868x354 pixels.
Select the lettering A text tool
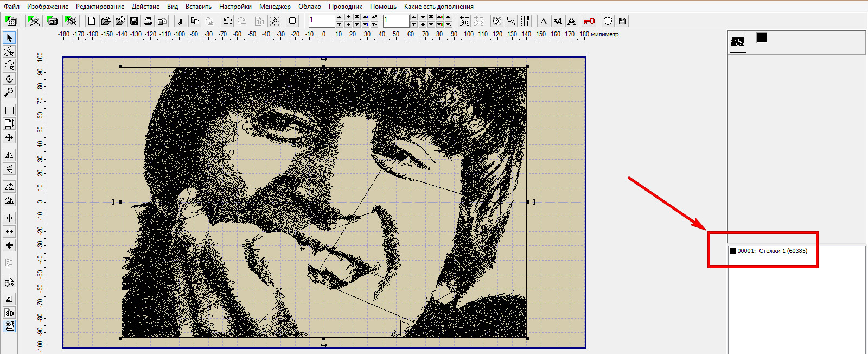click(x=543, y=21)
